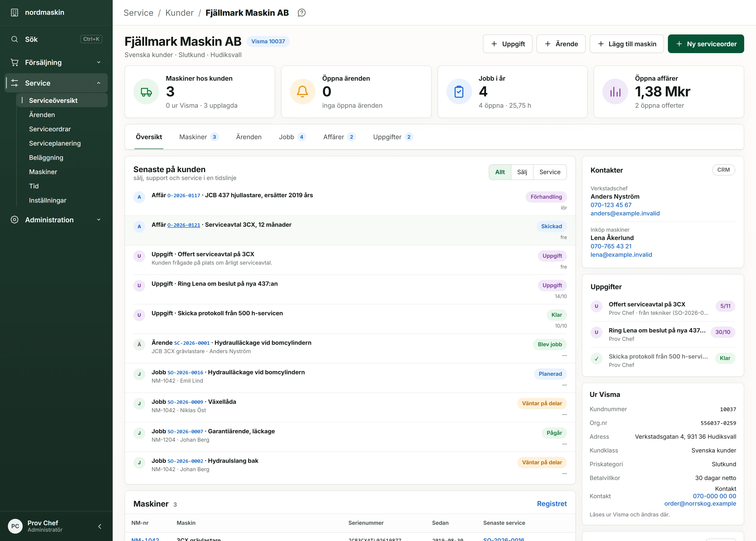Click the Registret link in Maskiner section
Viewport: 756px width, 541px height.
pyautogui.click(x=552, y=504)
